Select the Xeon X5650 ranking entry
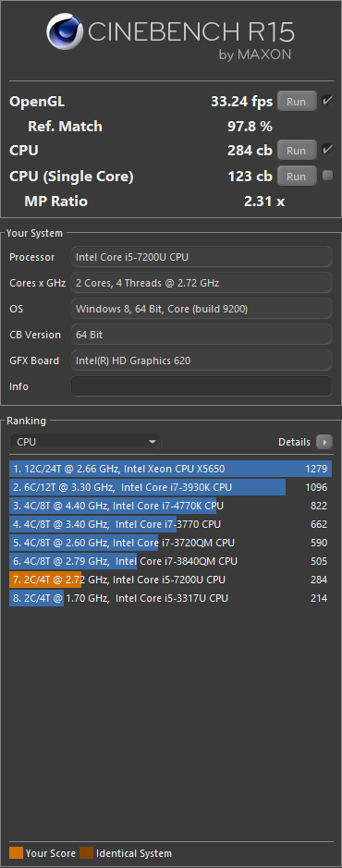 click(170, 469)
